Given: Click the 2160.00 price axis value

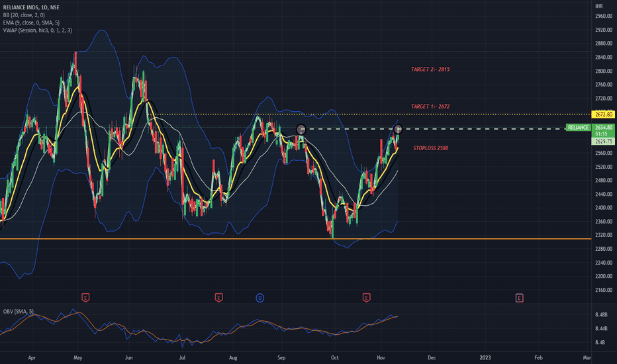Looking at the screenshot, I should (x=604, y=290).
